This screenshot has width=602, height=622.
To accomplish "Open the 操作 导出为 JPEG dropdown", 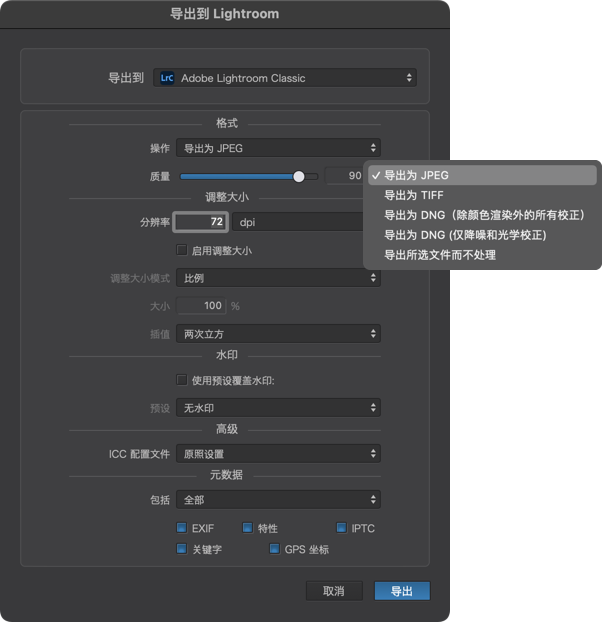I will (278, 148).
